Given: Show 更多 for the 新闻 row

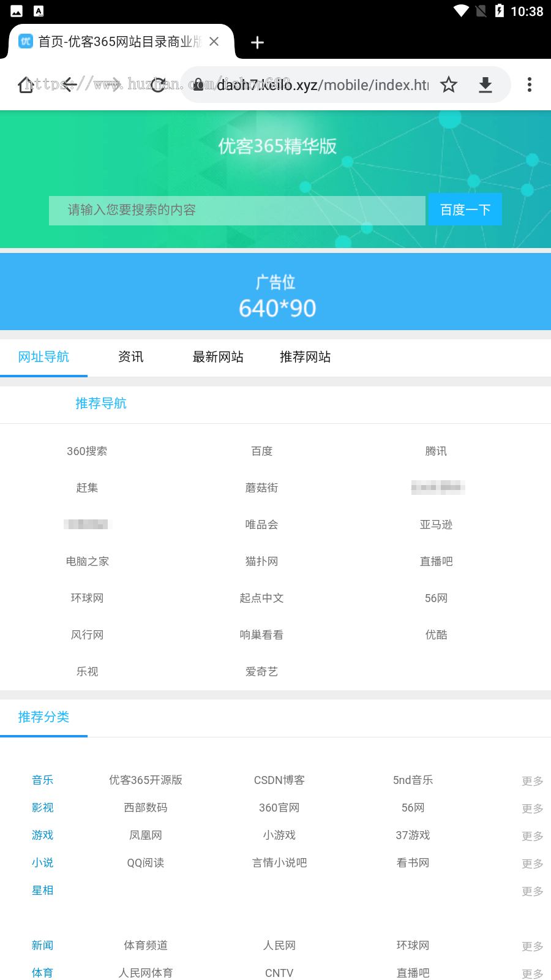Looking at the screenshot, I should click(x=533, y=946).
